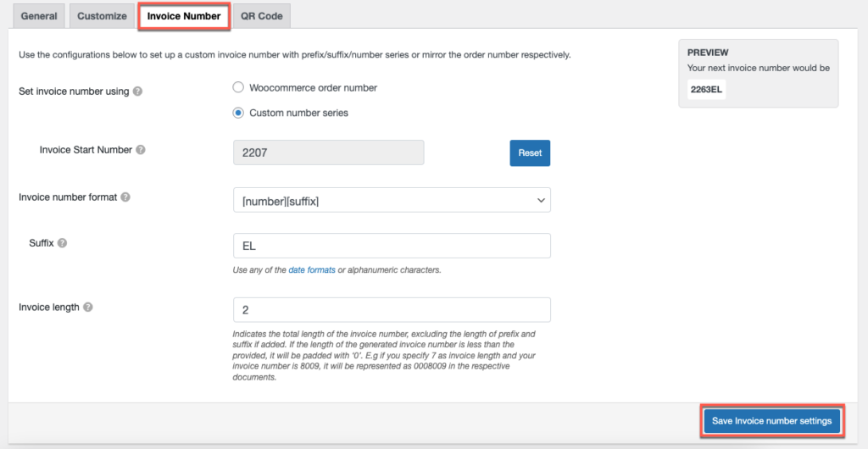Click help icon beside Invoice number format
The image size is (868, 449).
[x=125, y=197]
